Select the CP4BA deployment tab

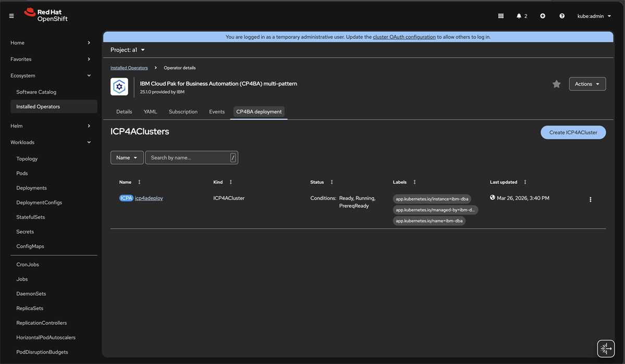pyautogui.click(x=259, y=112)
